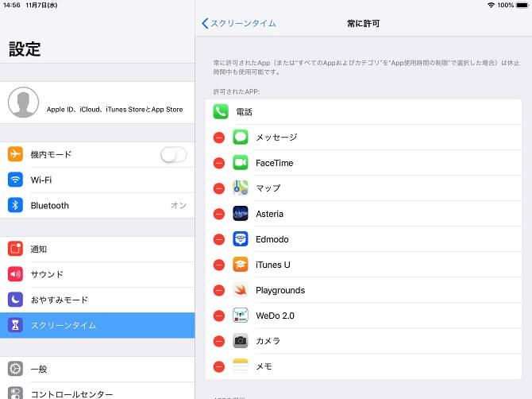This screenshot has height=399, width=532.
Task: Select the WeDo 2.0 app icon
Action: click(x=241, y=316)
